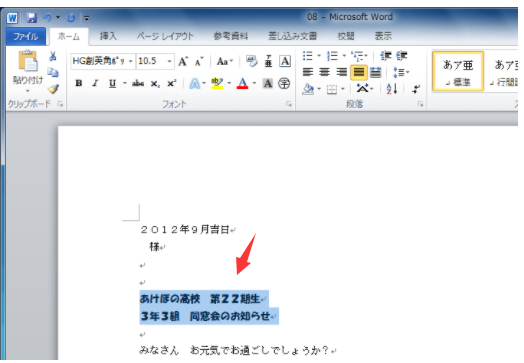The height and width of the screenshot is (363, 524).
Task: Toggle Strikethrough formatting
Action: [138, 83]
